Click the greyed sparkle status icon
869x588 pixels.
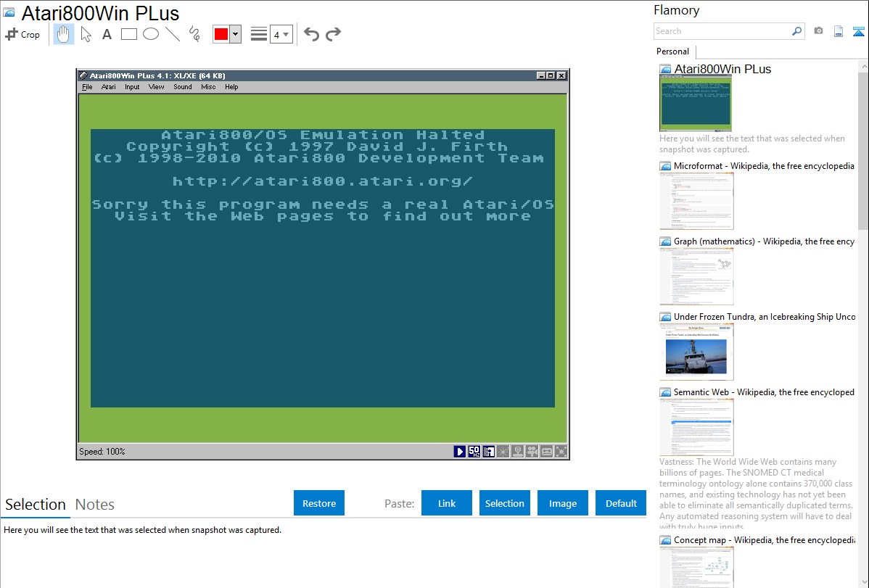click(x=503, y=452)
